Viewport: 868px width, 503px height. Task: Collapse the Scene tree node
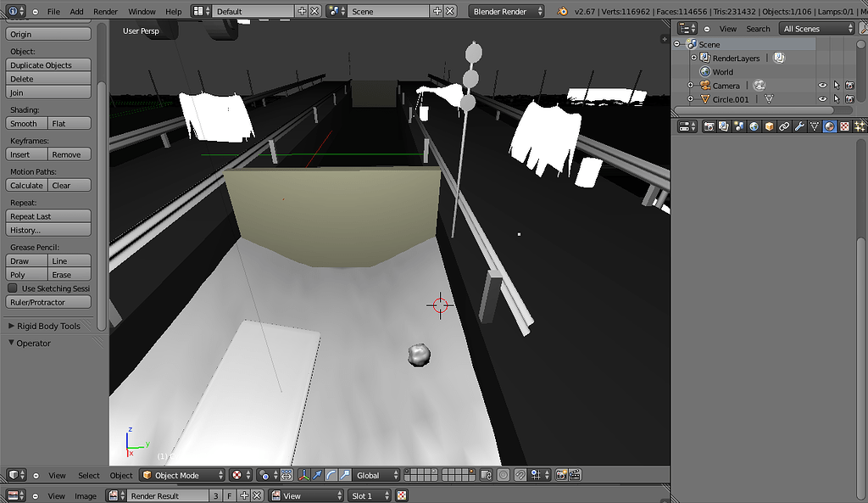[x=676, y=44]
